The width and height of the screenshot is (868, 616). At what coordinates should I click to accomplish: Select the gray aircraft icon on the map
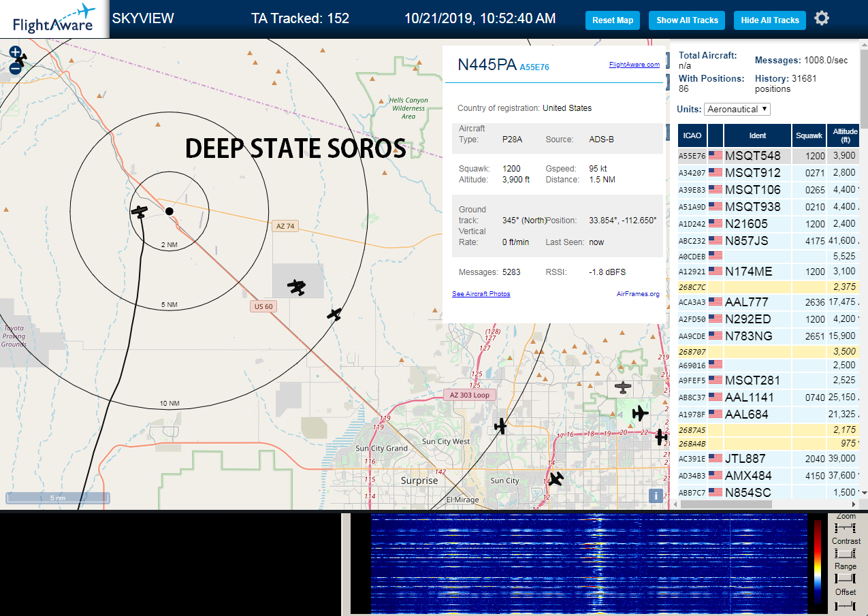coord(623,387)
